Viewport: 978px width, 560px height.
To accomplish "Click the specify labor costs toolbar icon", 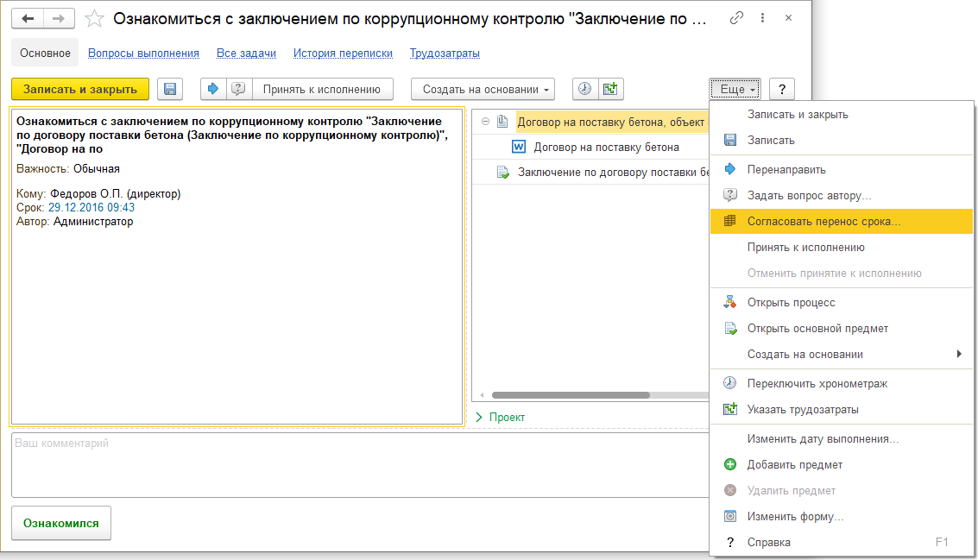I will point(610,89).
